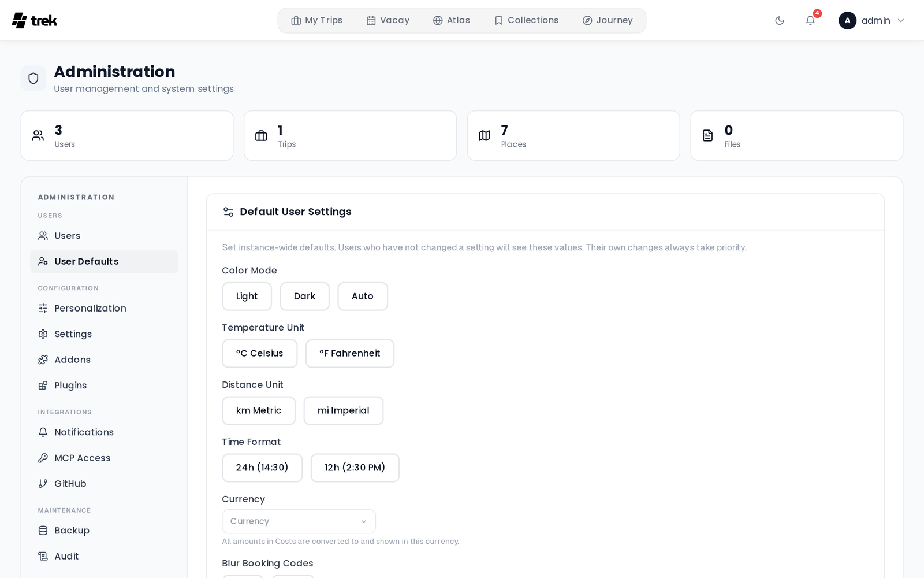Click the Places map stat icon
This screenshot has width=924, height=578.
(485, 136)
